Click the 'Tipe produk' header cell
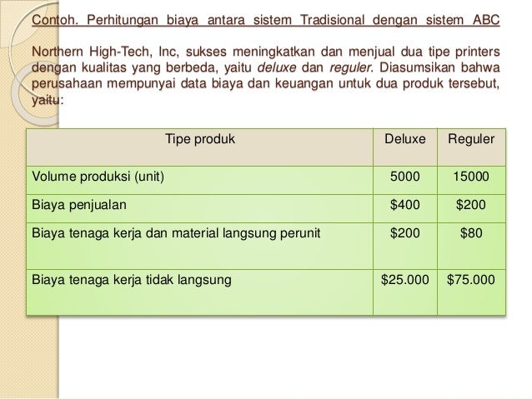The height and width of the screenshot is (399, 532). (202, 141)
